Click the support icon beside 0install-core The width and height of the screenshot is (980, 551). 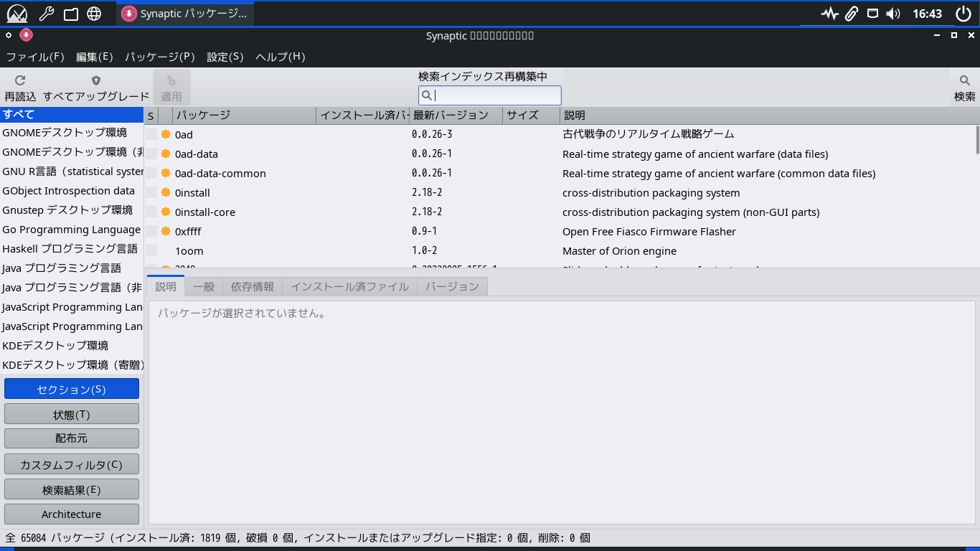point(166,212)
